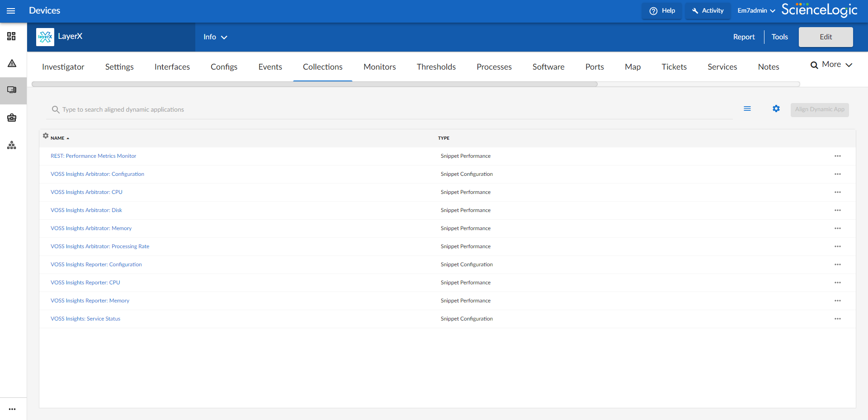Open actions for VOSS Insights Arbitrator: Disk
The image size is (868, 420).
(838, 210)
